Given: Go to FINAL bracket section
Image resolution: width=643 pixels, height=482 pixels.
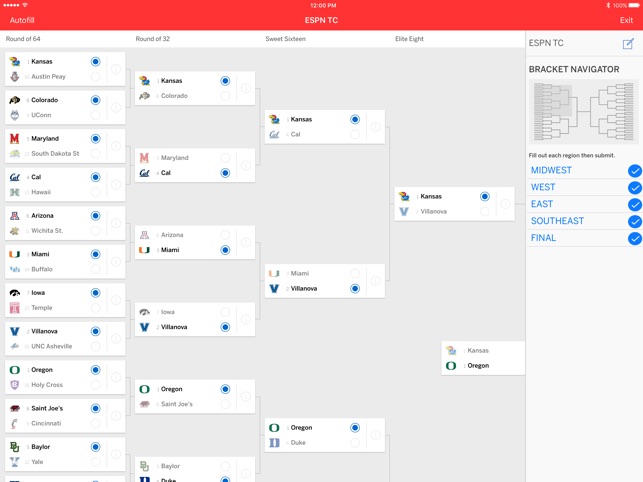Looking at the screenshot, I should [543, 238].
